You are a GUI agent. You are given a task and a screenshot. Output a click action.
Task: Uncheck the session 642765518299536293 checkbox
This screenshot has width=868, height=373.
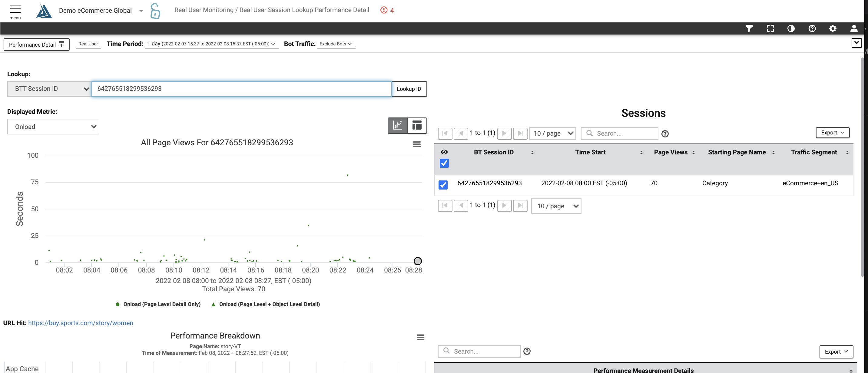[x=443, y=185]
